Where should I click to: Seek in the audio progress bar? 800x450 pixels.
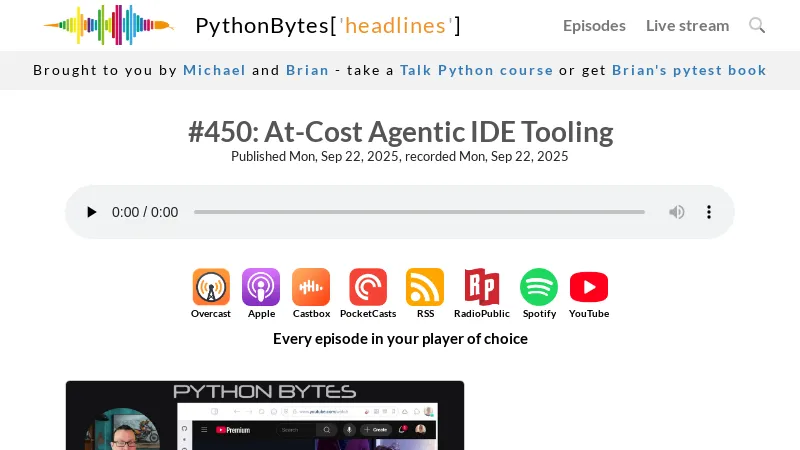click(x=419, y=212)
